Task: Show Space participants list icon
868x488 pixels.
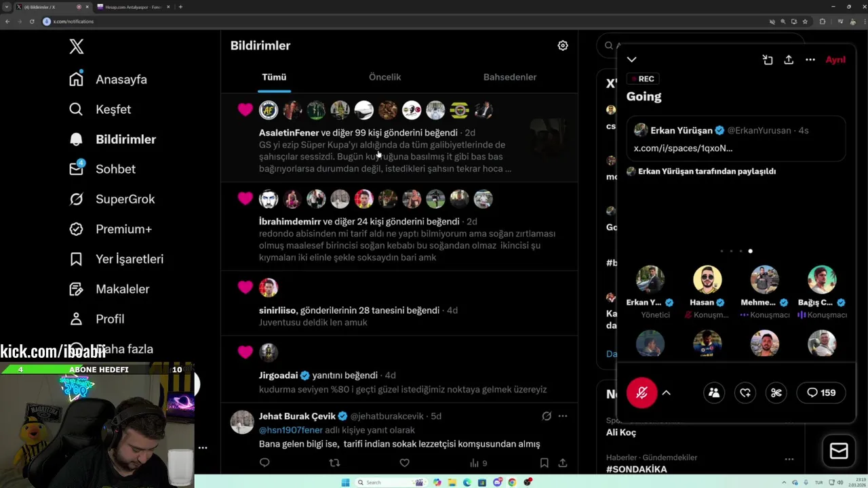Action: point(714,392)
